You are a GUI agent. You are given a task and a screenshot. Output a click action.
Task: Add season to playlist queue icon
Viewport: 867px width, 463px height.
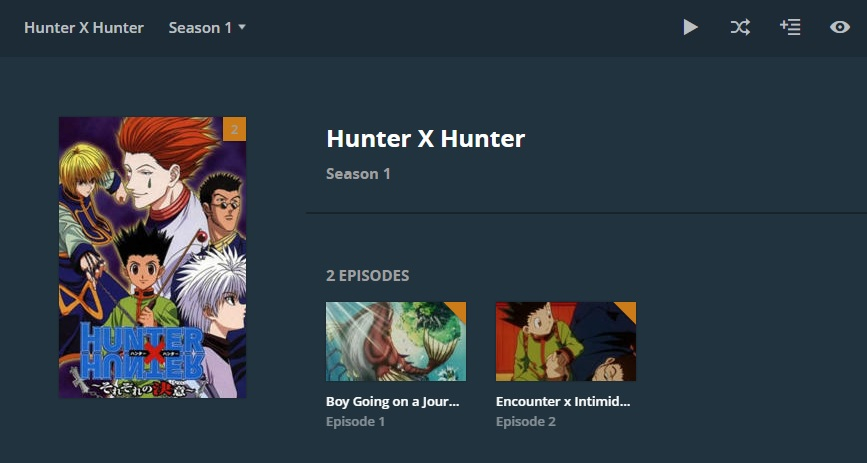click(x=790, y=27)
